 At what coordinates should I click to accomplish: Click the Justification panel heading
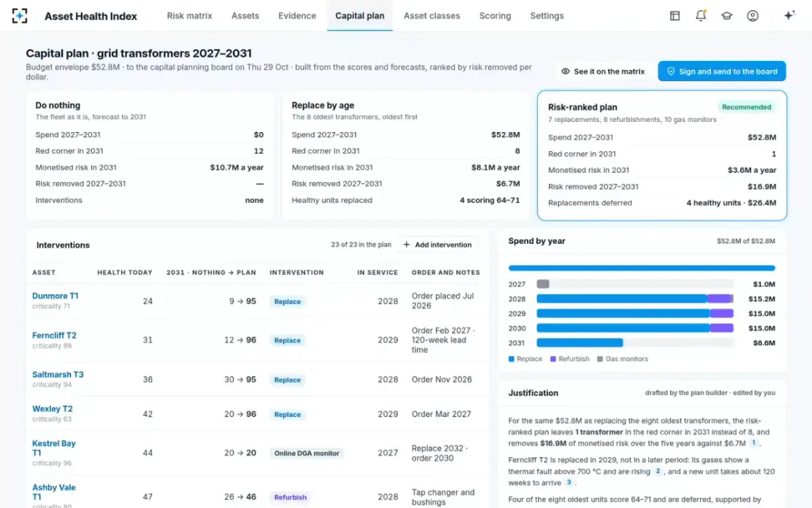click(x=533, y=393)
